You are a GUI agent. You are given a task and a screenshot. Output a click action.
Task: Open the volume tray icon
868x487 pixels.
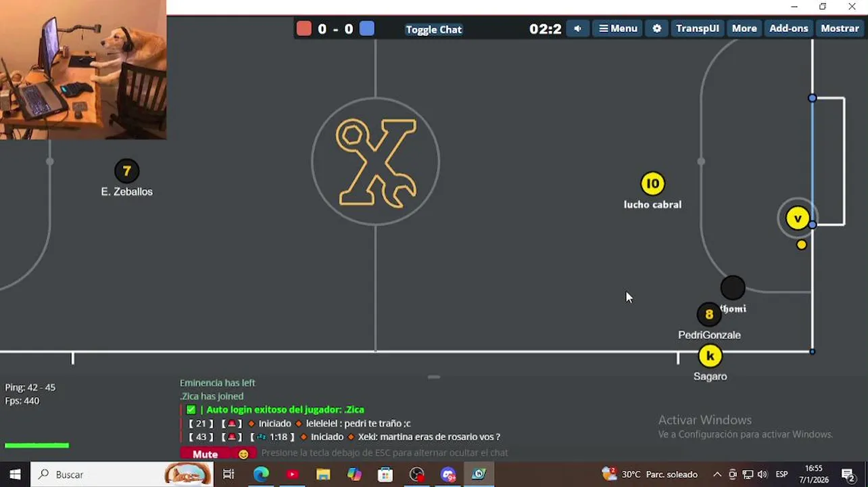click(x=763, y=474)
